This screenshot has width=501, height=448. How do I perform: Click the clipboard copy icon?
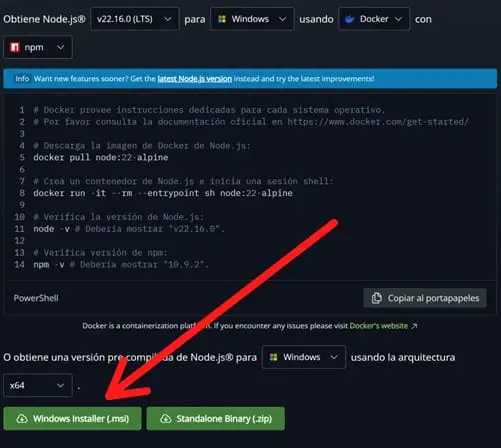(x=377, y=298)
